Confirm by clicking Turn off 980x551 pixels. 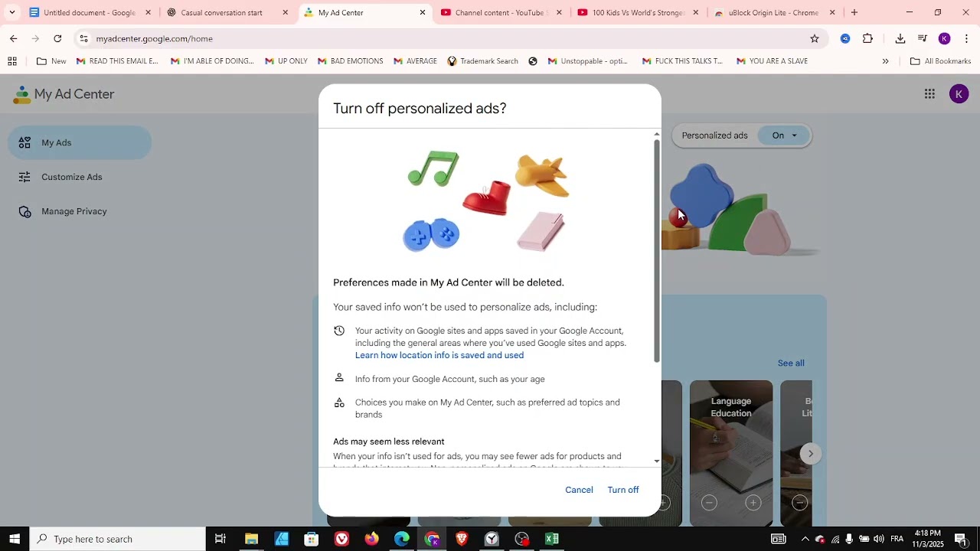(x=622, y=490)
